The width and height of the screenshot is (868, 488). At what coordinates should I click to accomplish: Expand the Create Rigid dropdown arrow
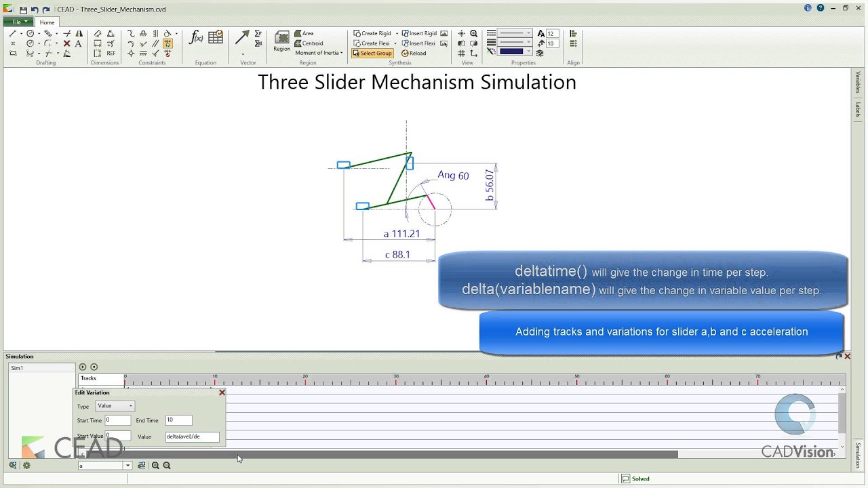(397, 33)
